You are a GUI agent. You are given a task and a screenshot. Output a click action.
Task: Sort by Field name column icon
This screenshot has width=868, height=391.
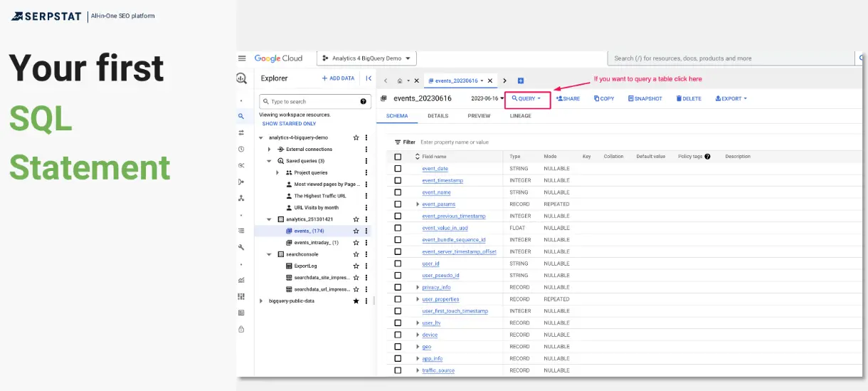(x=418, y=156)
